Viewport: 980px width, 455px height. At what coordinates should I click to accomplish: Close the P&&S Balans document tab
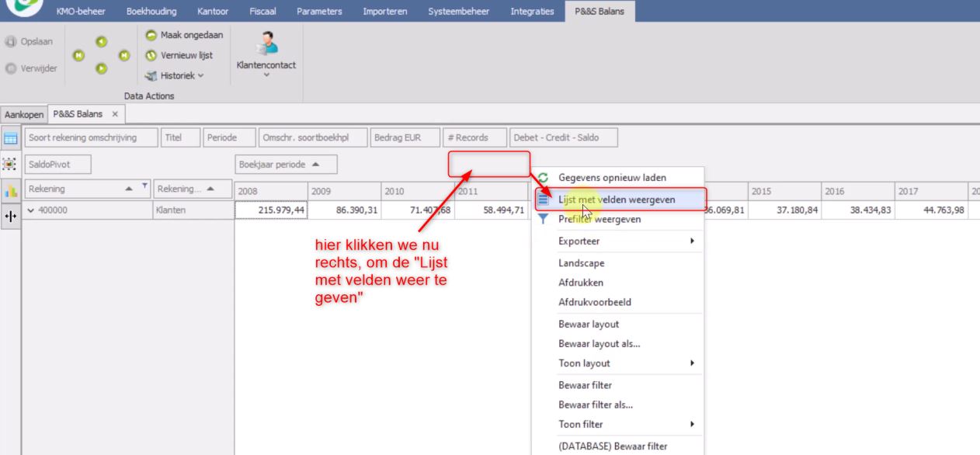click(x=114, y=114)
